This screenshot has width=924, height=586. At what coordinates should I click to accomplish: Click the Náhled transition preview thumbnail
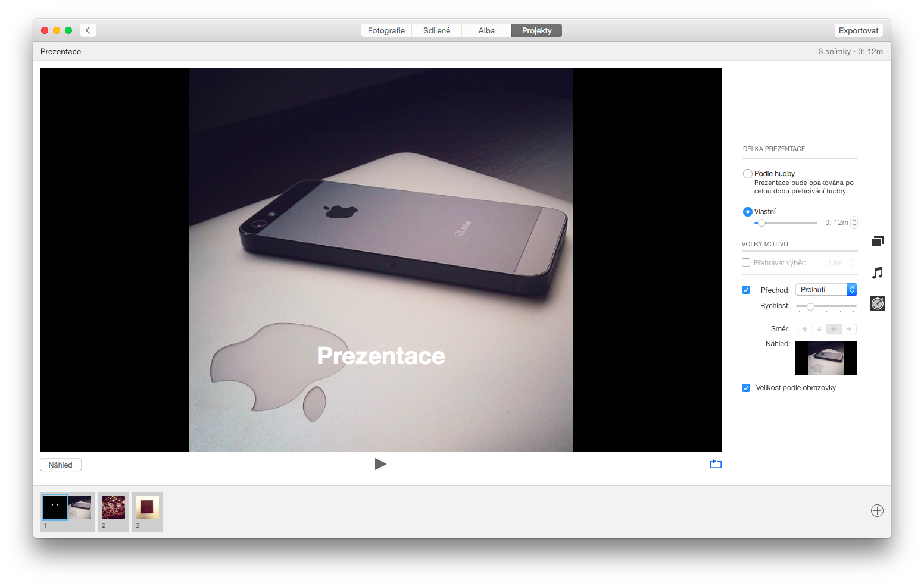coord(826,358)
